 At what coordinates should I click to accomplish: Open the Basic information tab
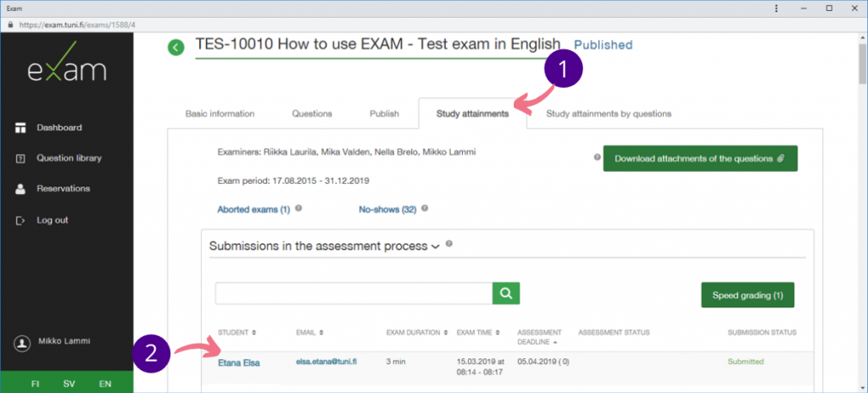(x=220, y=113)
